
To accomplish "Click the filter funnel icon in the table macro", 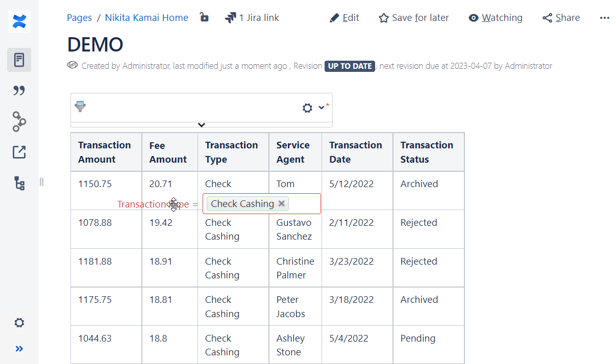I will [x=80, y=107].
